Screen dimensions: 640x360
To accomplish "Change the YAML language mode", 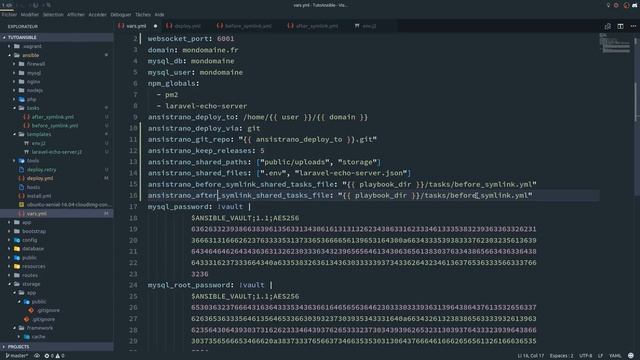I will [615, 356].
